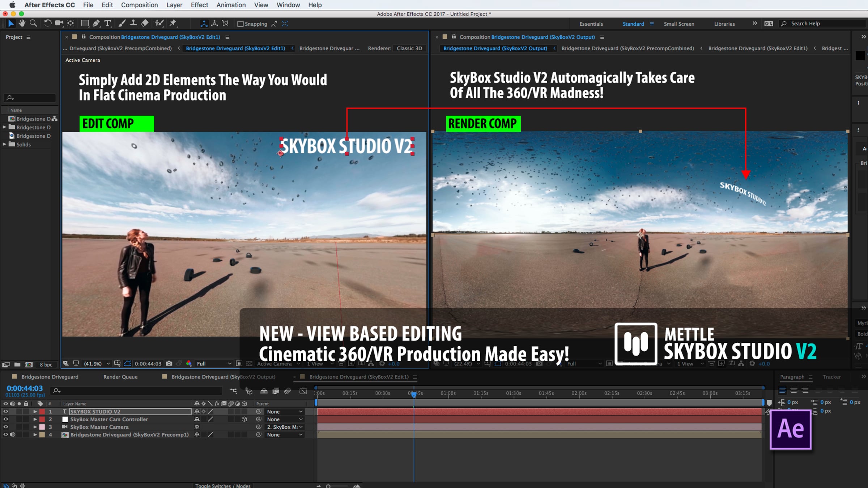Hide SkyBox Master Cam Controller layer
Screen dimensions: 868x488
5,419
